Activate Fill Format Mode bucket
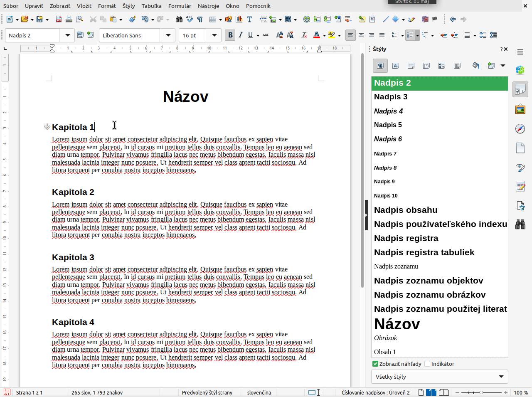 pos(476,66)
